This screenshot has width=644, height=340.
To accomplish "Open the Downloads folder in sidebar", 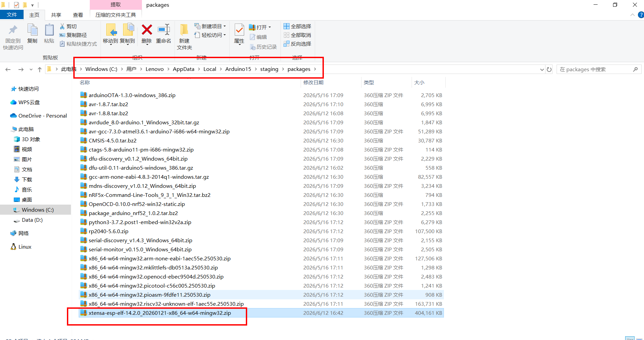I will pyautogui.click(x=23, y=179).
